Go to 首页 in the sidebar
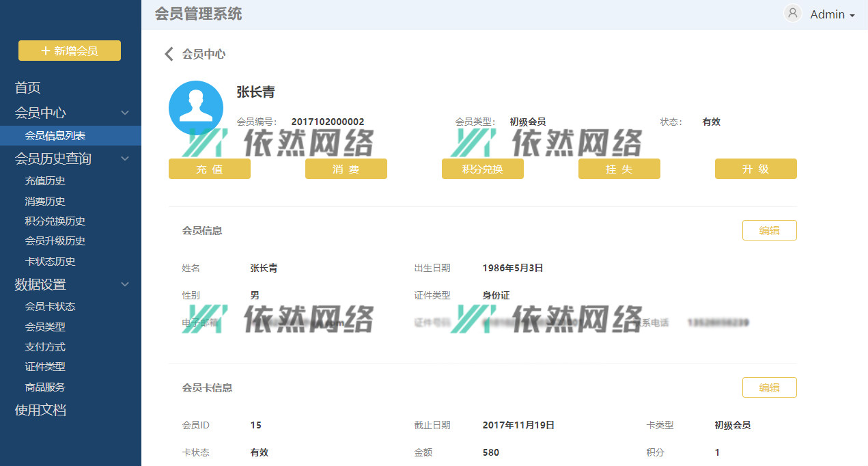Viewport: 868px width, 466px height. coord(28,87)
